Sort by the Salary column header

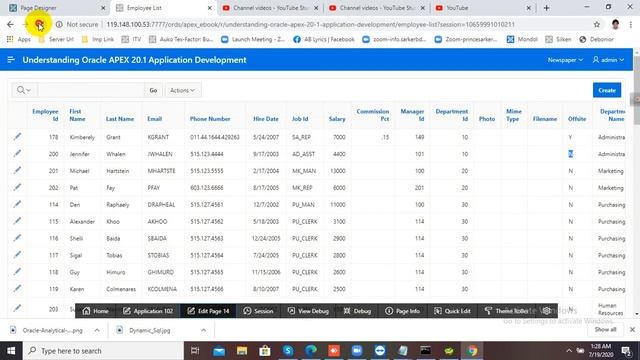[x=337, y=119]
